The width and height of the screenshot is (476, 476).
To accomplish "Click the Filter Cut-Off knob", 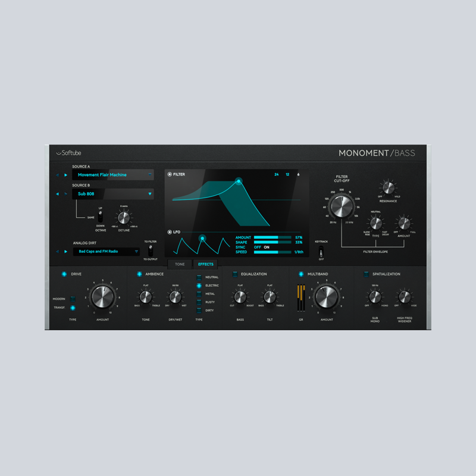I will point(342,206).
